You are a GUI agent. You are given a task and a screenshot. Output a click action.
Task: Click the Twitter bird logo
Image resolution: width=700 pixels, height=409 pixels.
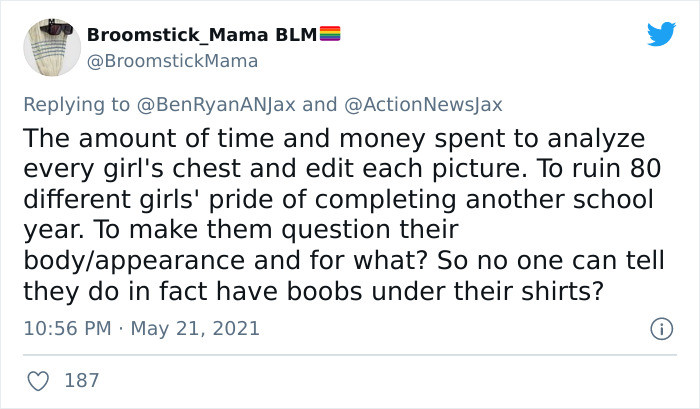(x=661, y=35)
